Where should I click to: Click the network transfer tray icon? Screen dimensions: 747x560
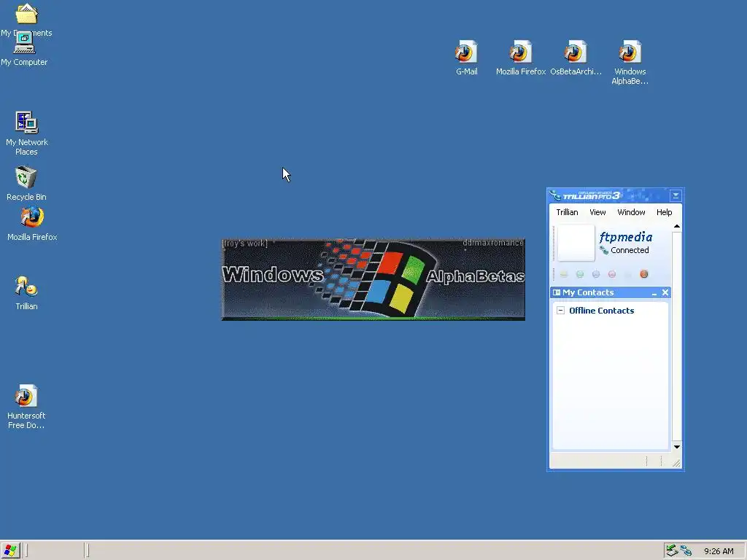672,551
